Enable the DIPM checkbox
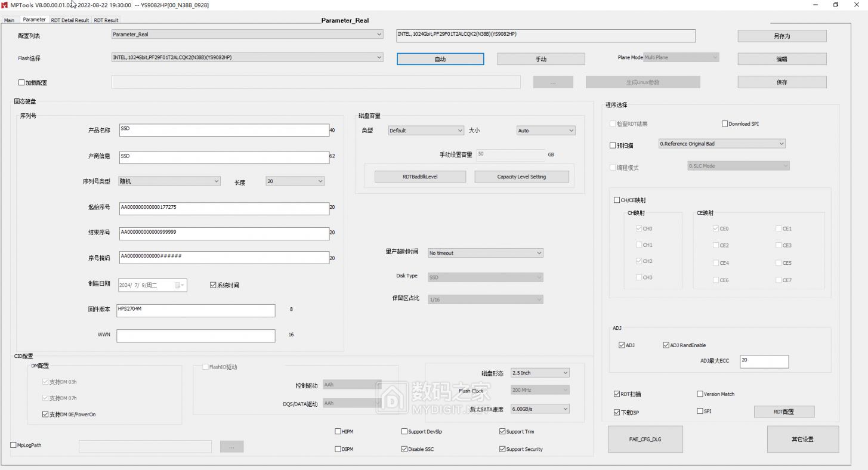 pos(338,449)
